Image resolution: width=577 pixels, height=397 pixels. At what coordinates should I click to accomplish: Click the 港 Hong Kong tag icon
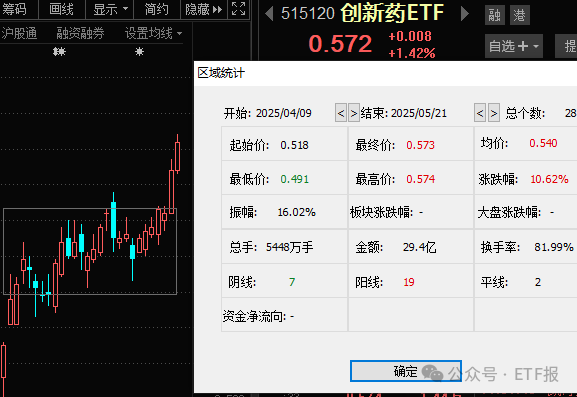coord(520,15)
